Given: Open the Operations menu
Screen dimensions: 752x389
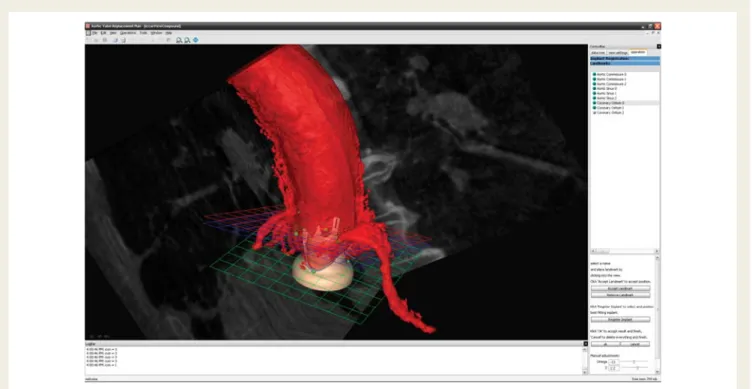Looking at the screenshot, I should coord(128,33).
